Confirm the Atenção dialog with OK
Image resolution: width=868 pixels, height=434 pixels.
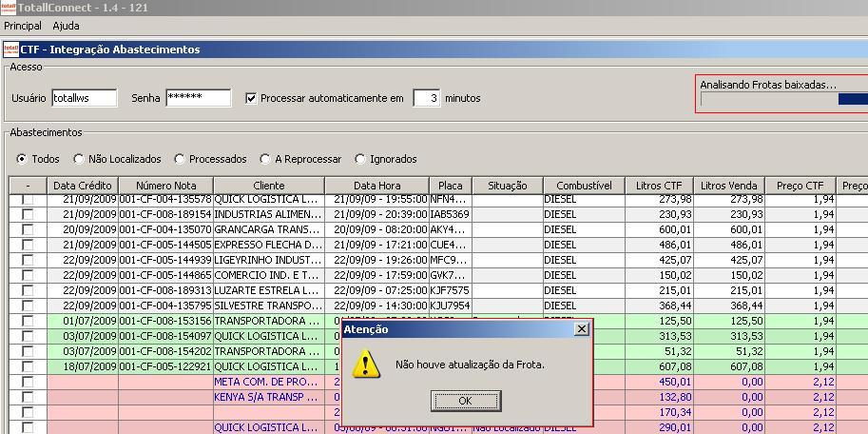tap(466, 400)
